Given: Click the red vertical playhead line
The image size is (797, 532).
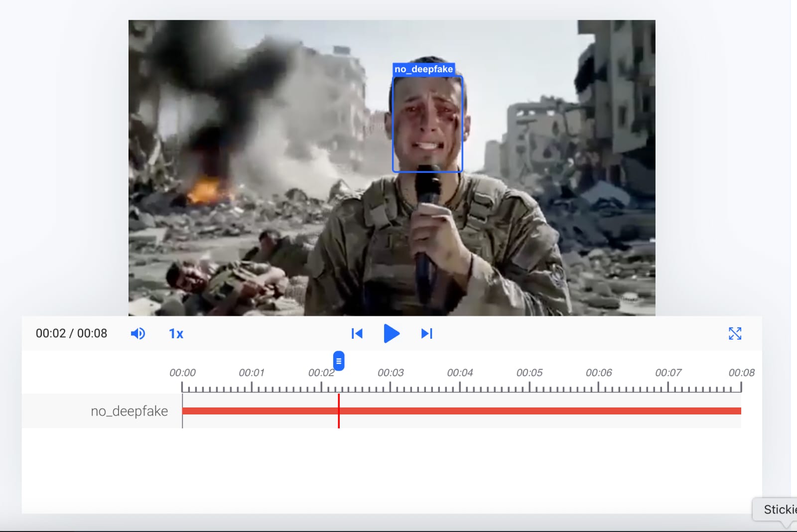Looking at the screenshot, I should [x=339, y=411].
